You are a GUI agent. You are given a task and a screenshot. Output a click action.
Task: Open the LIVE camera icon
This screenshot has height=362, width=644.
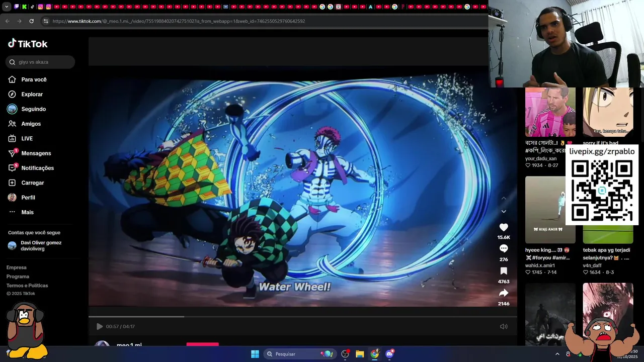point(12,138)
